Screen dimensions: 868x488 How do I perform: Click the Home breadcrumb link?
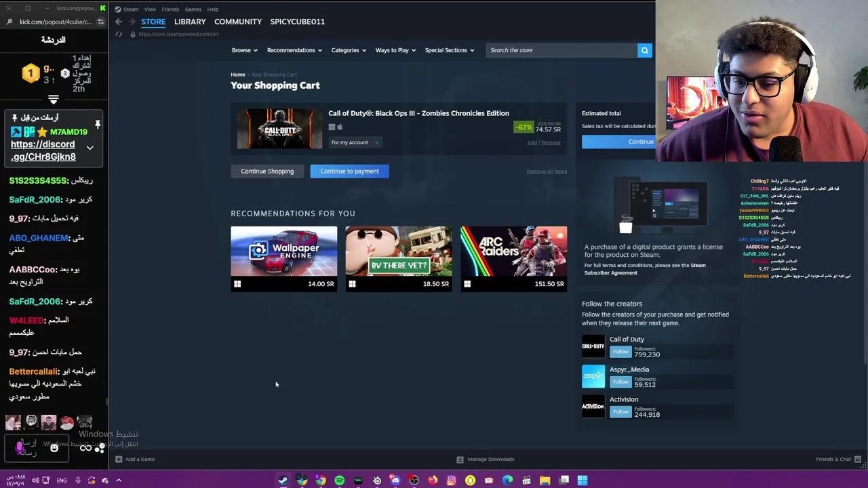238,75
